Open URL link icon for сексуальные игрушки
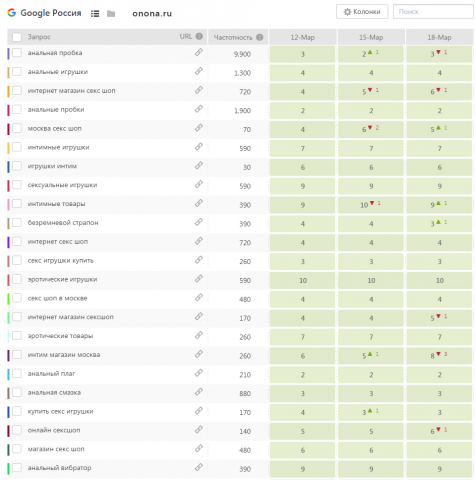 [199, 184]
